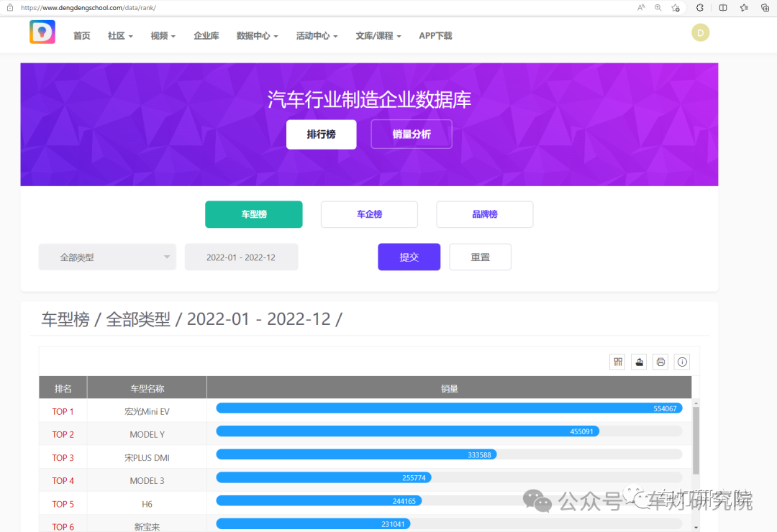Click the 销量分析 button
This screenshot has height=532, width=777.
click(412, 134)
